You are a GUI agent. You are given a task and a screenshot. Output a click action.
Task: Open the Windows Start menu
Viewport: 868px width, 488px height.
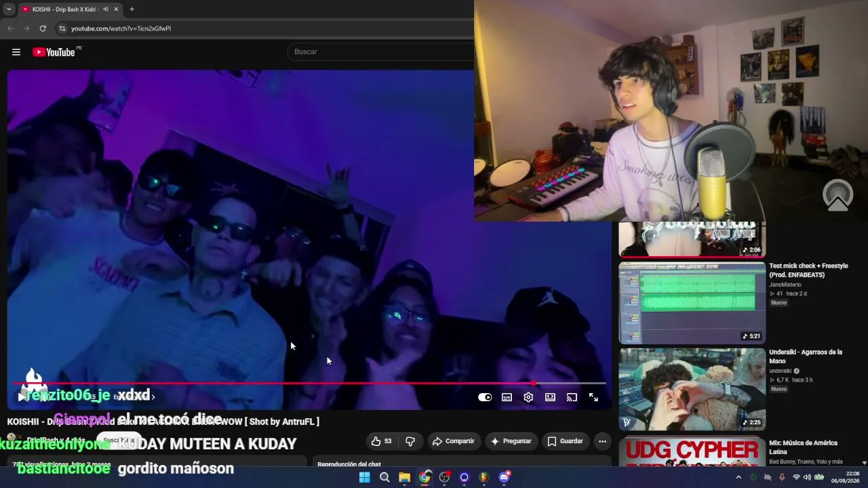click(x=365, y=477)
